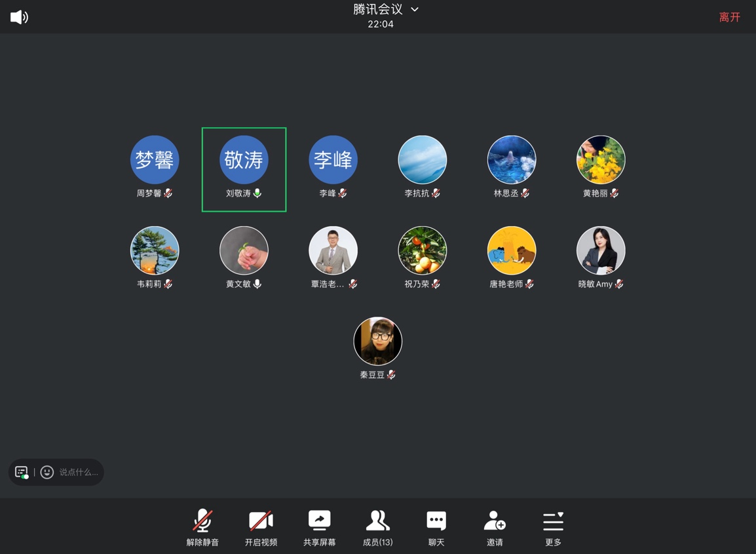Select 秦豆豆's profile picture

pos(378,341)
